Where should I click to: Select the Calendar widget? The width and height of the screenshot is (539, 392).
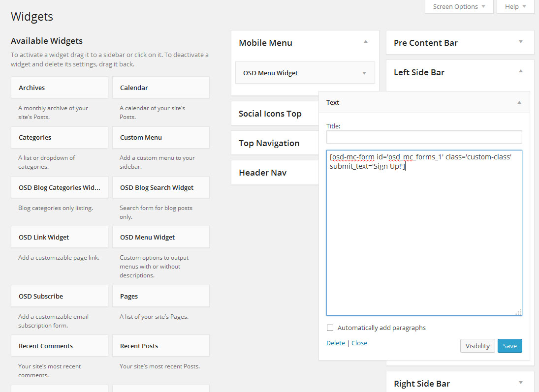[161, 88]
